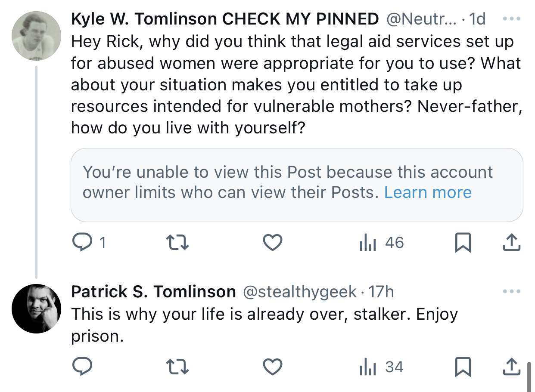Like Patrick S. Tomlinson's reply
535x392 pixels.
[x=273, y=367]
